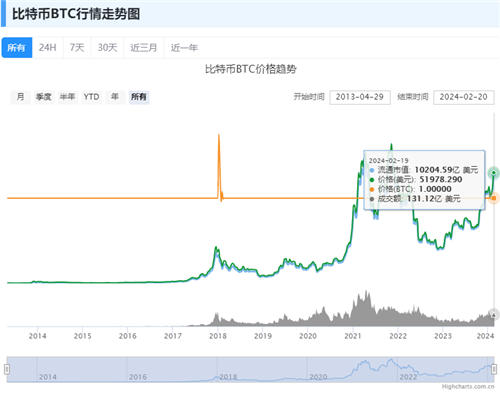This screenshot has height=396, width=500.
Task: Grab the left navigator handle
Action: [7, 369]
